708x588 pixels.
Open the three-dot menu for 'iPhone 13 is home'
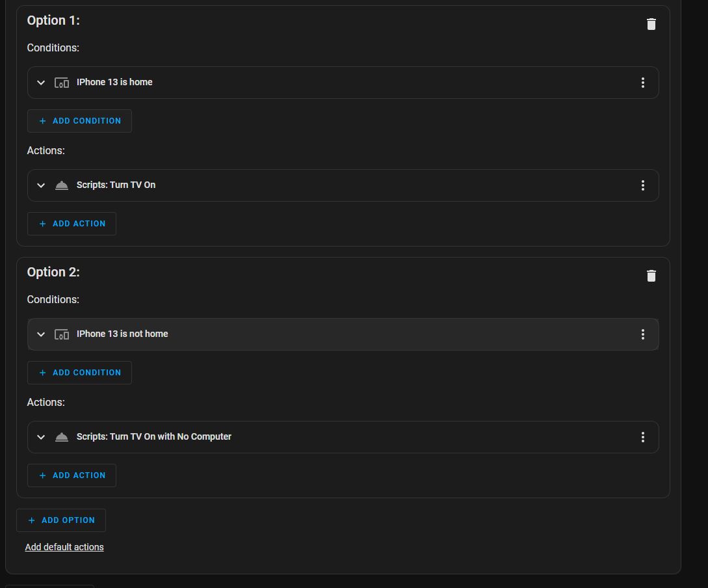point(642,83)
